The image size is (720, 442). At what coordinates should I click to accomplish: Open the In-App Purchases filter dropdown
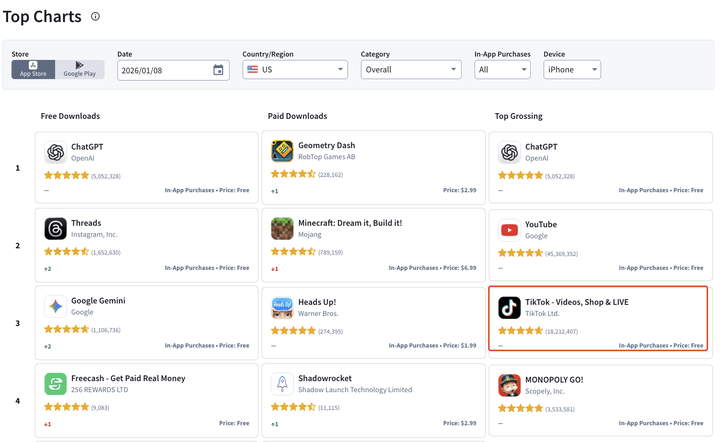[502, 70]
